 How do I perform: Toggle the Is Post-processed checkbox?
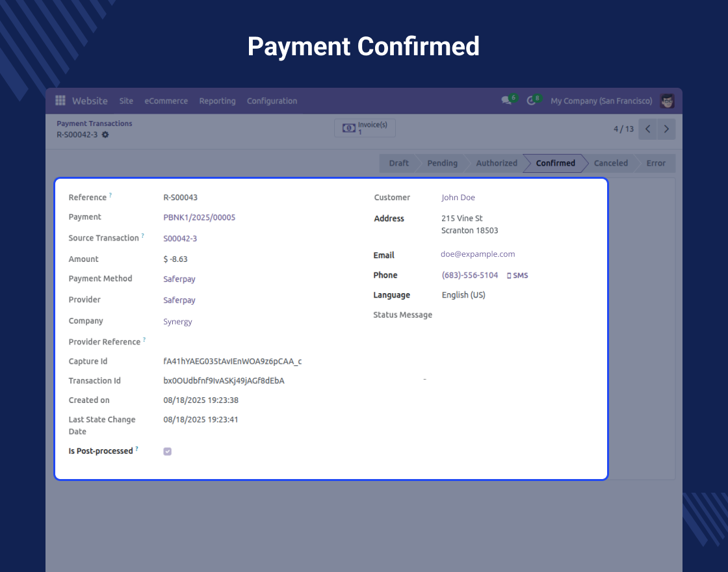[168, 451]
